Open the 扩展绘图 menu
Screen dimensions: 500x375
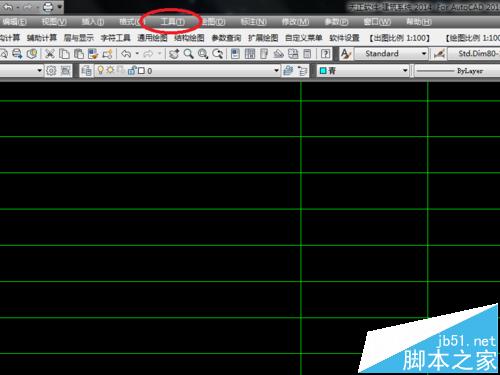(x=263, y=38)
